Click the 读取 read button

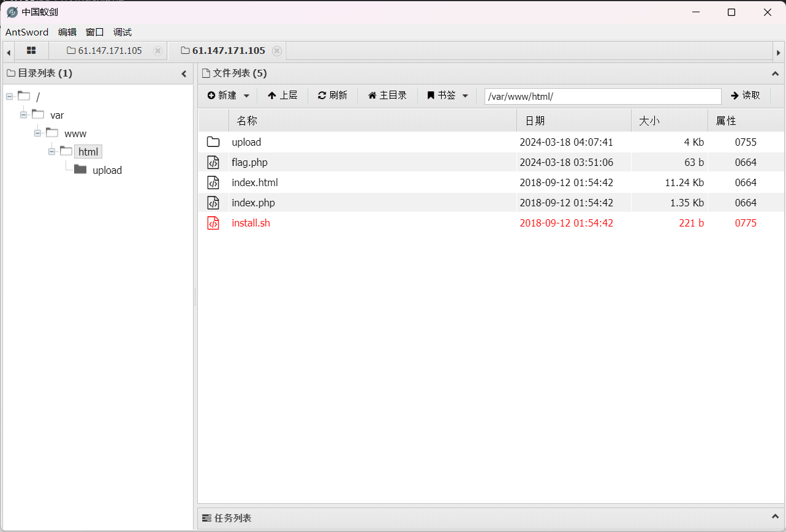746,96
